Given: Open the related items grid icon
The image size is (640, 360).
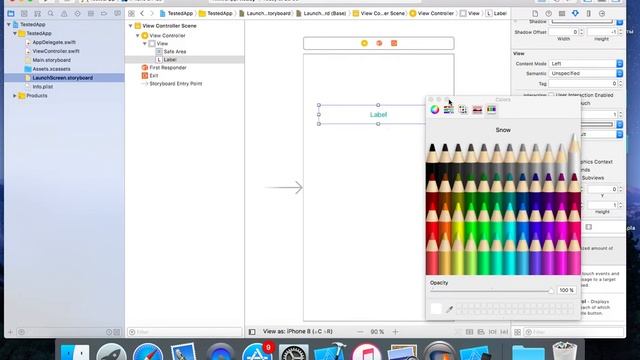Looking at the screenshot, I should point(131,13).
